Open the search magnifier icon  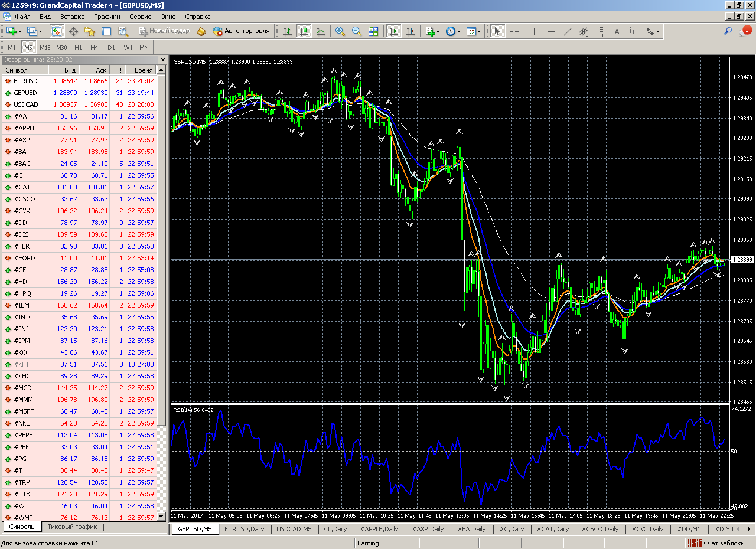[728, 31]
